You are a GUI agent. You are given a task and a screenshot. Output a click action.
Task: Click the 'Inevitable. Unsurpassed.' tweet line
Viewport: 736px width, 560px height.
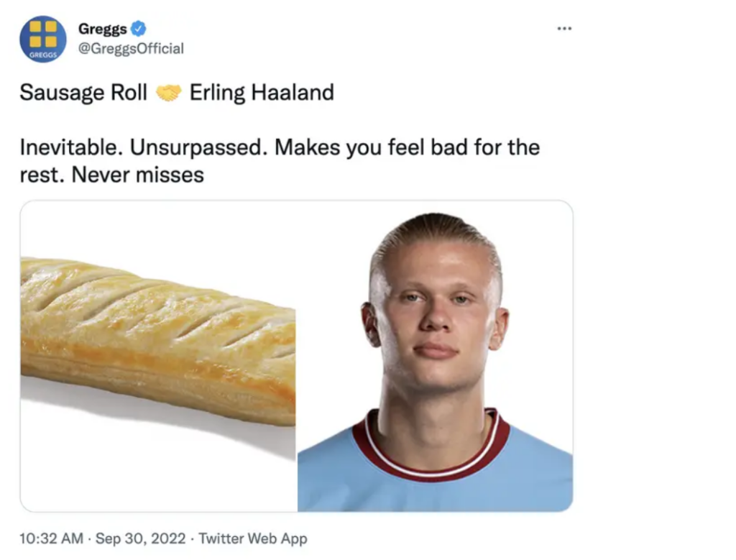144,147
